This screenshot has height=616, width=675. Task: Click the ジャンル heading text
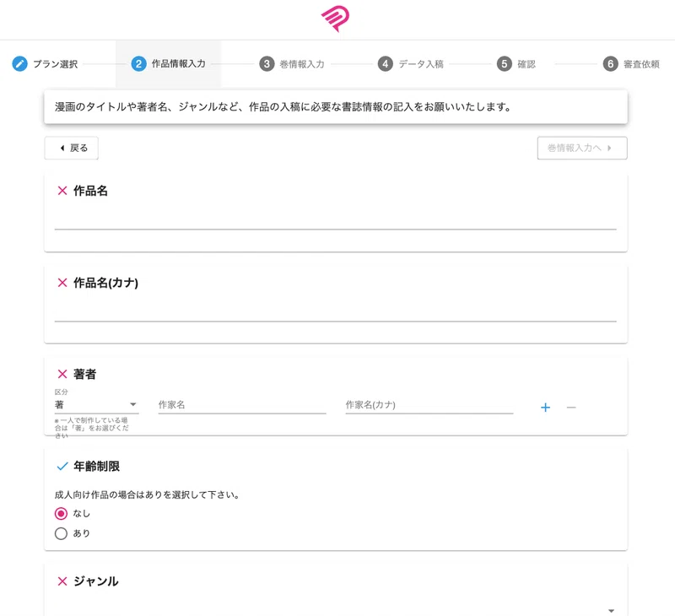coord(95,581)
